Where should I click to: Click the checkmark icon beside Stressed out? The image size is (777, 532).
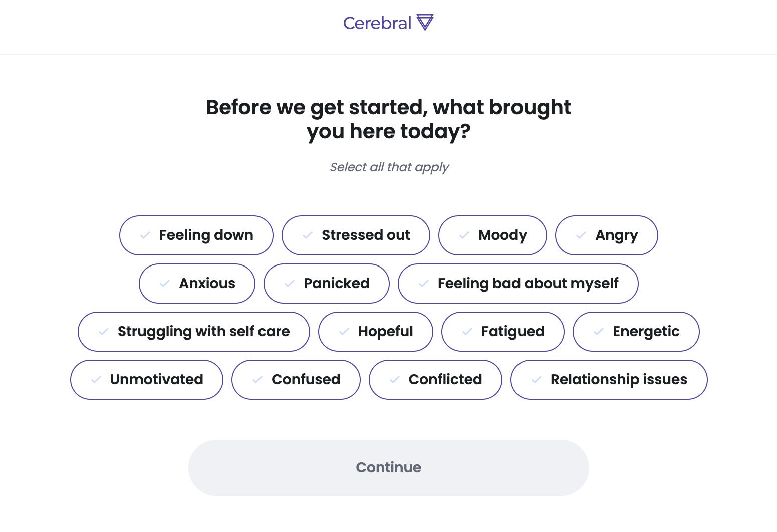click(x=308, y=235)
